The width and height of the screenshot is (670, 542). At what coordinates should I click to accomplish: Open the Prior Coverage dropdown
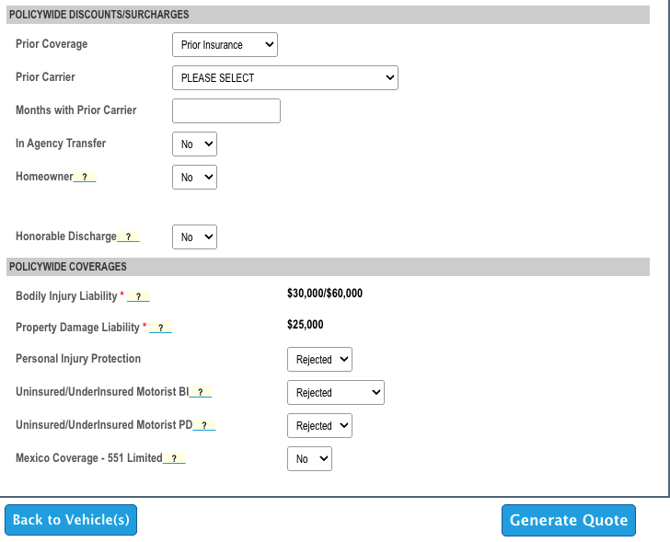(224, 45)
